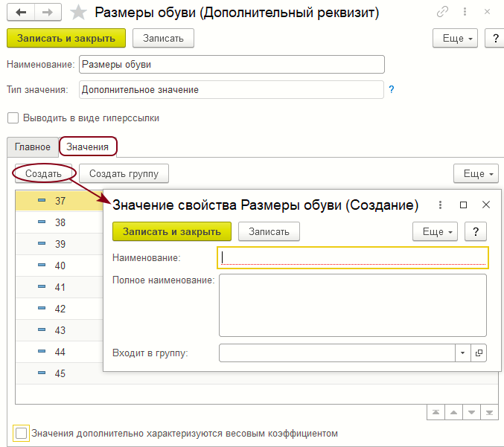
Task: Select value row 40
Action: 60,266
